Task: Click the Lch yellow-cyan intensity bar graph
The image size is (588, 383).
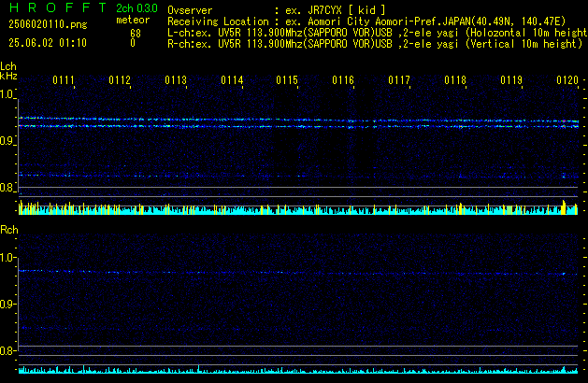Action: pyautogui.click(x=298, y=207)
